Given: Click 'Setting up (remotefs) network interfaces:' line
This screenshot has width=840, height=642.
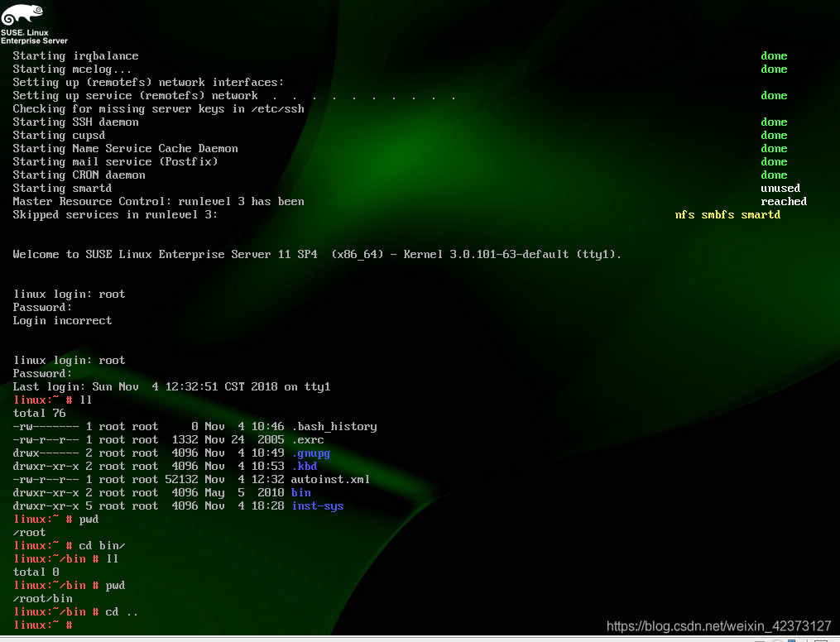Looking at the screenshot, I should tap(148, 83).
